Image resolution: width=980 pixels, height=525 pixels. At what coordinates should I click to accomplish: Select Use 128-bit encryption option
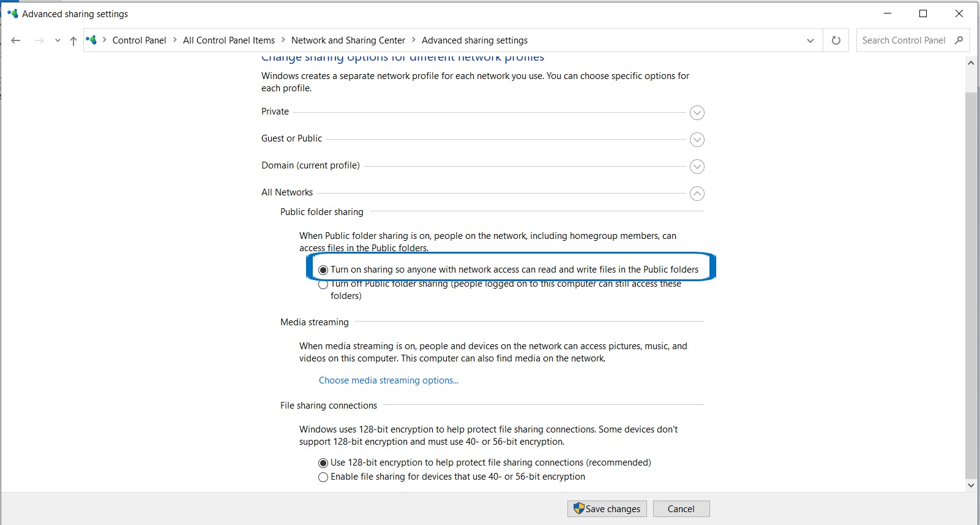[x=323, y=463]
